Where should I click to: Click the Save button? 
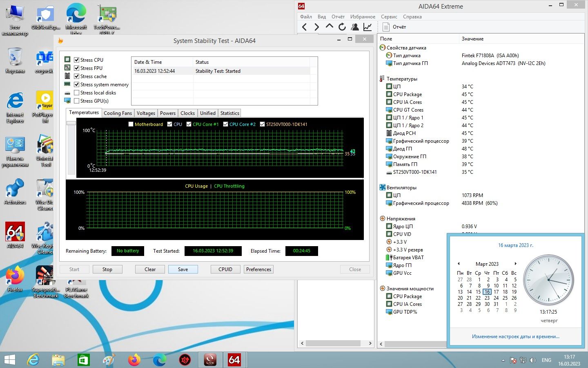[183, 269]
